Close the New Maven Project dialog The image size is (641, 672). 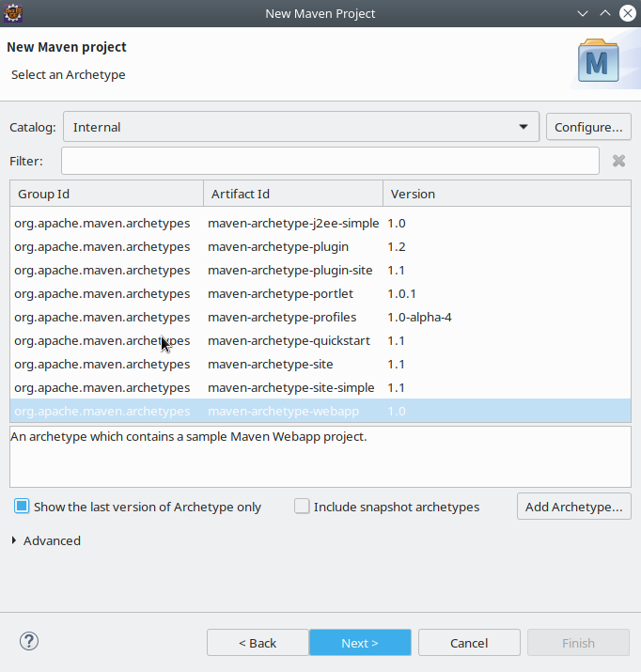click(x=628, y=13)
